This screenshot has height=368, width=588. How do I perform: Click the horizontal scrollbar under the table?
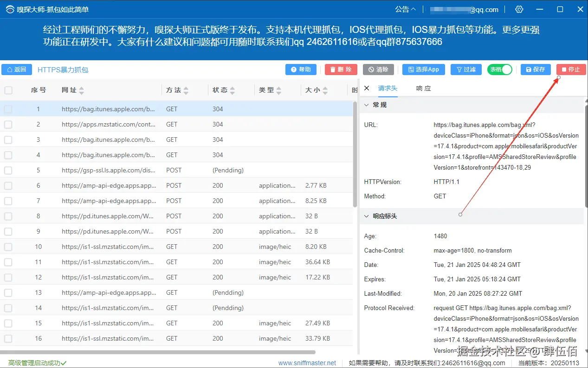(158, 352)
